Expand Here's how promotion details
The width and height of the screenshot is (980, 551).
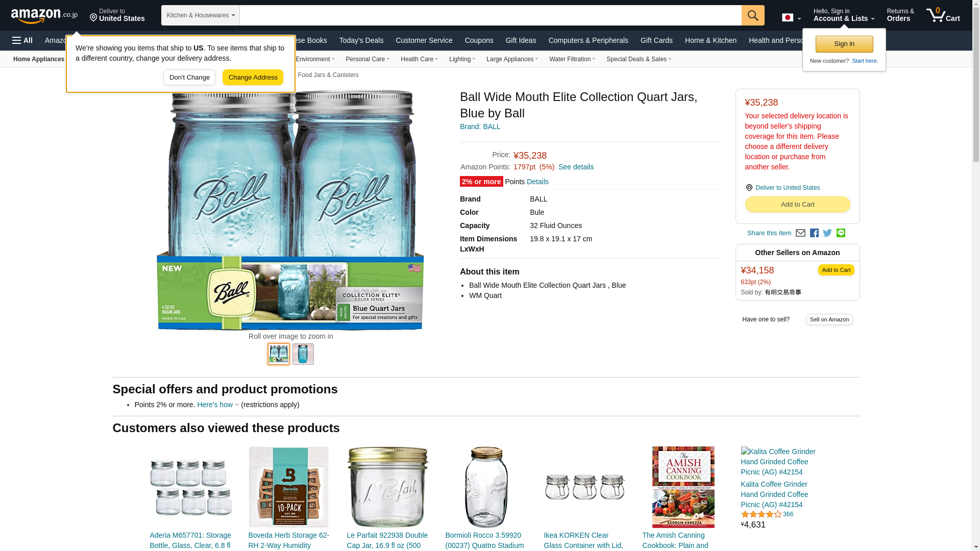[x=218, y=405]
